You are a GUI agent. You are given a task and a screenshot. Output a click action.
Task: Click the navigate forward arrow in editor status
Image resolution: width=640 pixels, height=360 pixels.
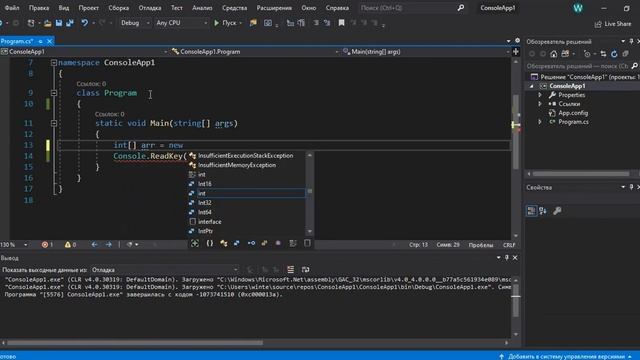point(109,244)
